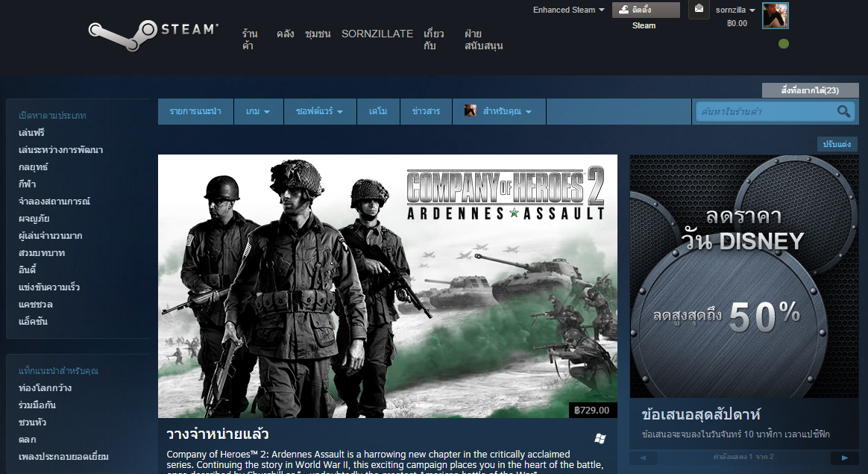Select the ข่าวสาร news tab
The width and height of the screenshot is (868, 474).
427,111
